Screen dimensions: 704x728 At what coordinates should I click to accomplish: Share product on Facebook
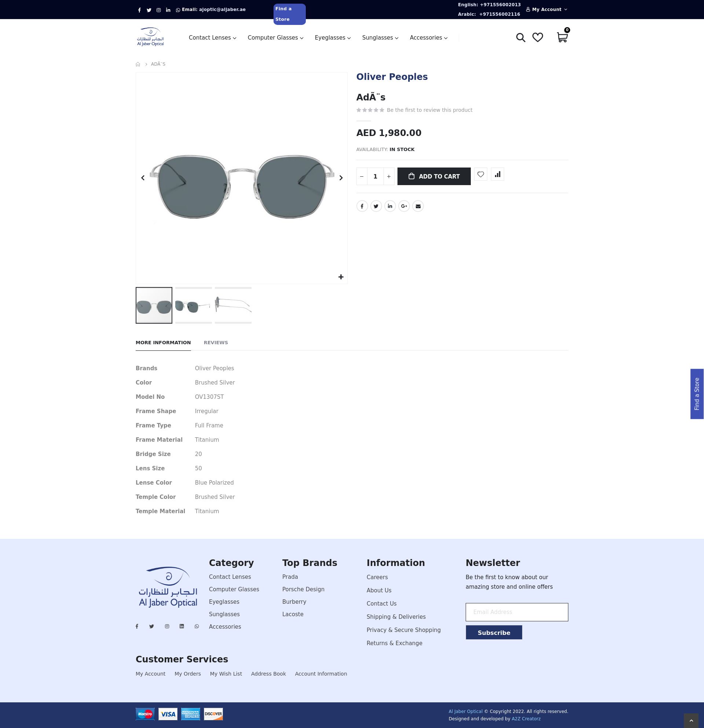[362, 206]
